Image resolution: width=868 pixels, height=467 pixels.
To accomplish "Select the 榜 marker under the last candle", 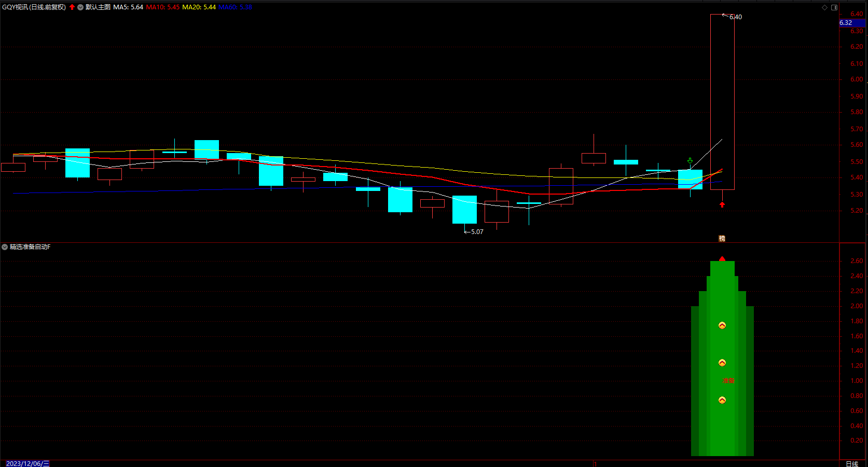I will coord(722,239).
